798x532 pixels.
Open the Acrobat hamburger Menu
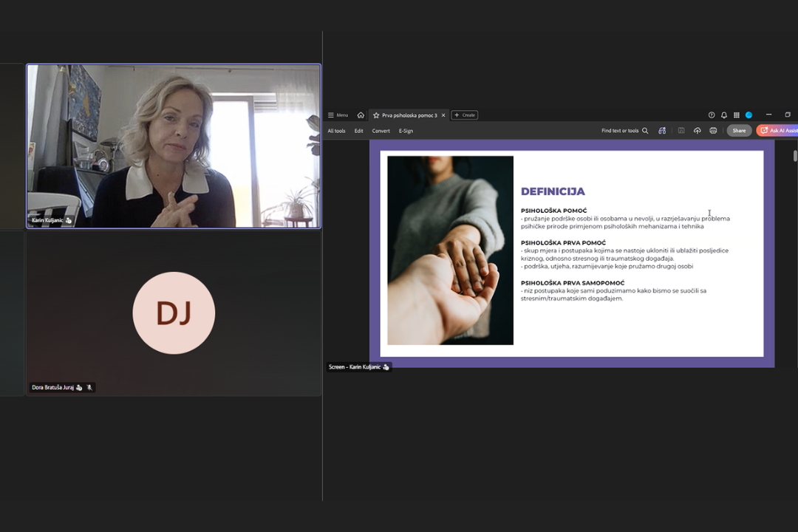(x=338, y=115)
